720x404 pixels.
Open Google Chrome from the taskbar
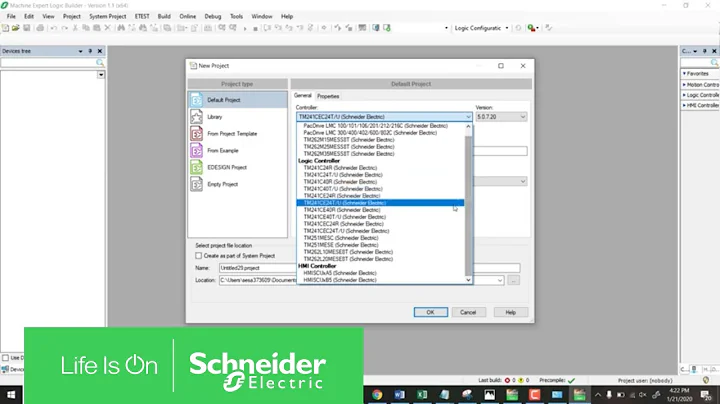[377, 395]
